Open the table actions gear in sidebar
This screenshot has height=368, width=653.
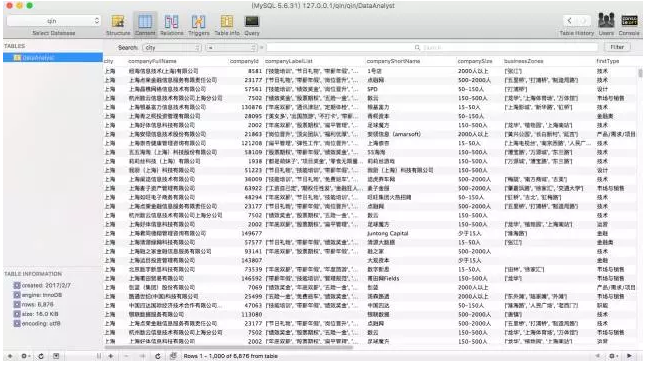tap(25, 356)
